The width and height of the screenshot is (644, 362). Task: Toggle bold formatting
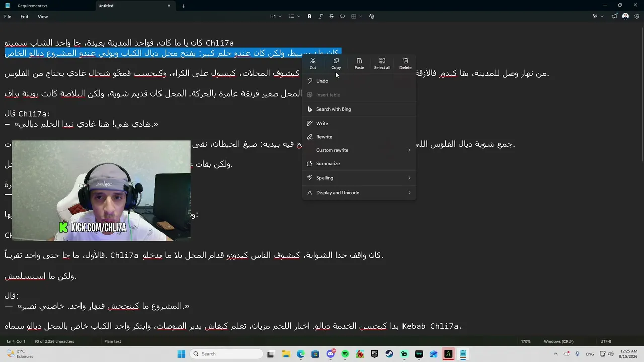point(309,16)
